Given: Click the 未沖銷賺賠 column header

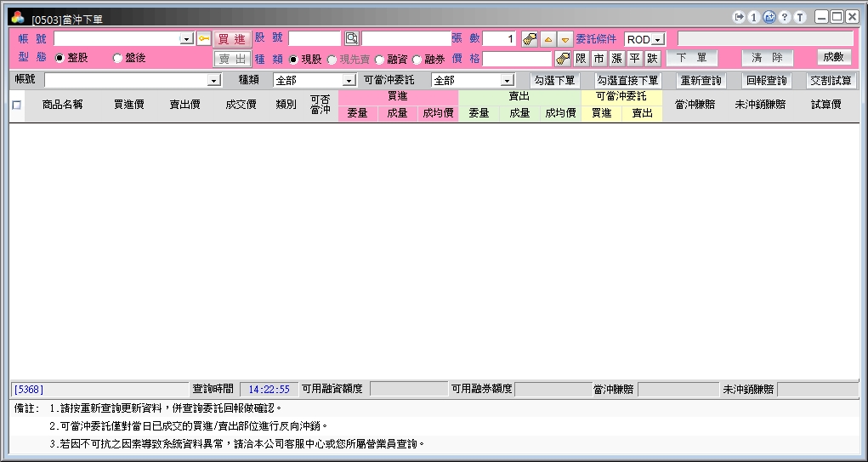Looking at the screenshot, I should (761, 104).
